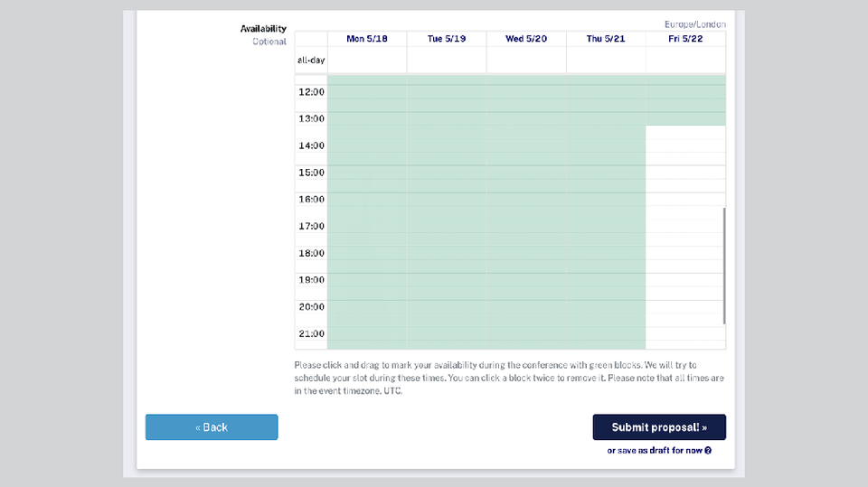Click the 'or save as draft for now' link

655,450
